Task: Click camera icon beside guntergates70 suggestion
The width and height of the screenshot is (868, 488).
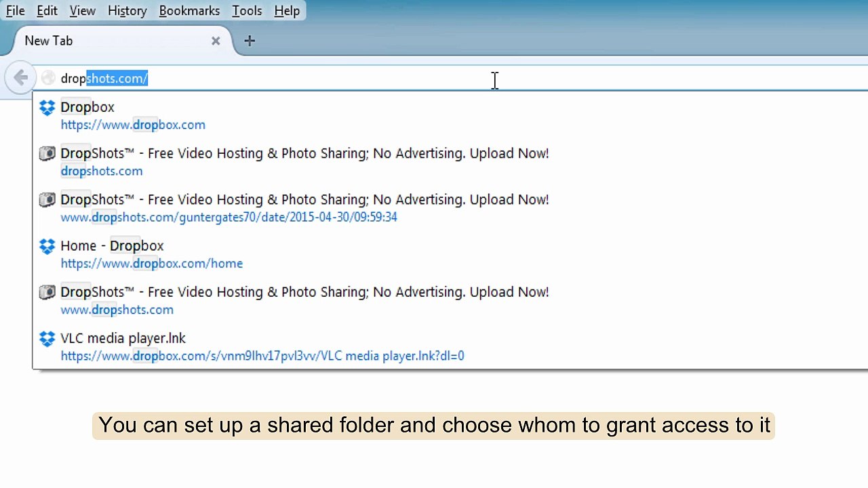Action: tap(47, 200)
